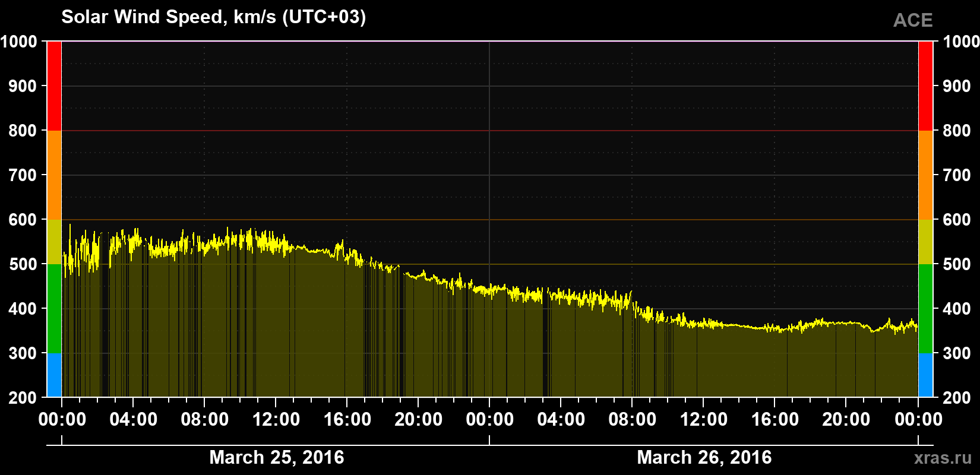Click the orange band on left color scale
The width and height of the screenshot is (980, 475).
(54, 175)
